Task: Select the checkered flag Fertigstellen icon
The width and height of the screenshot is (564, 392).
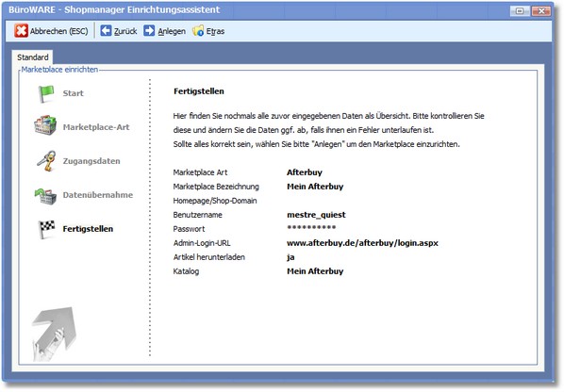Action: (x=46, y=229)
